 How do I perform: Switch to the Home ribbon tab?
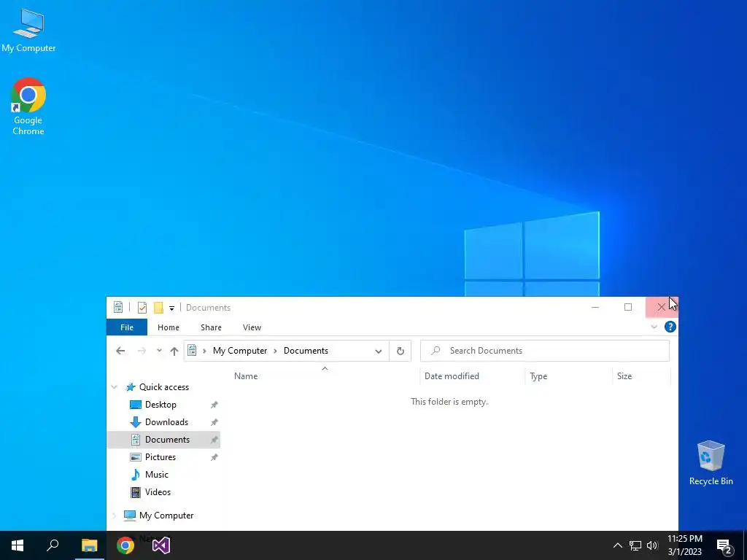pos(169,327)
